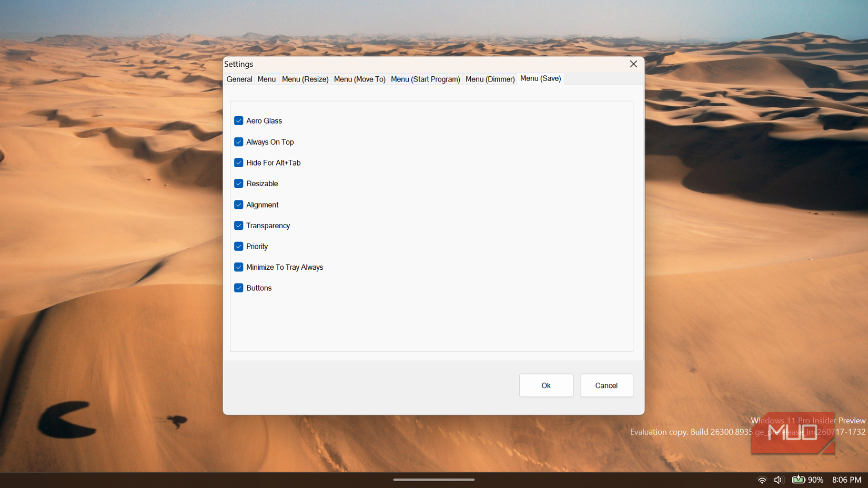The image size is (868, 488).
Task: Toggle the Transparency checkbox
Action: coord(239,226)
